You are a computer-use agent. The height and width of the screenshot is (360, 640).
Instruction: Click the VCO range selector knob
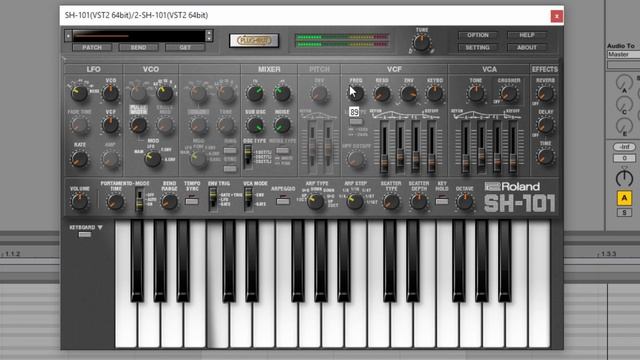[x=164, y=93]
